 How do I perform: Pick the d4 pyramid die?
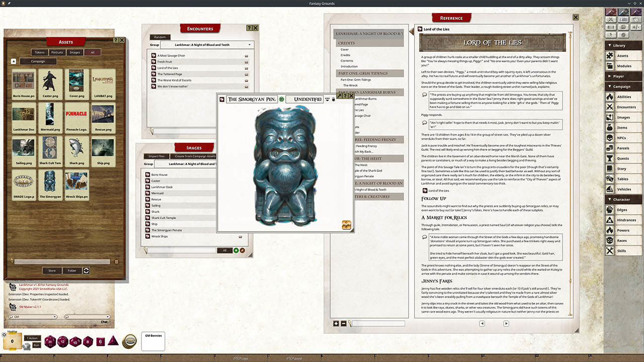tap(113, 341)
